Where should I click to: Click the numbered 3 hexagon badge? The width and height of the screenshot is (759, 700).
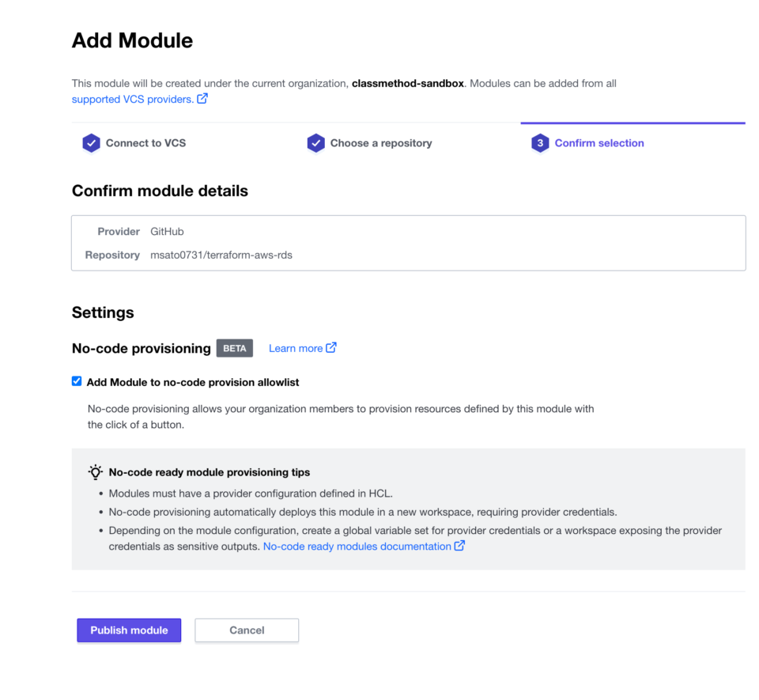point(539,143)
